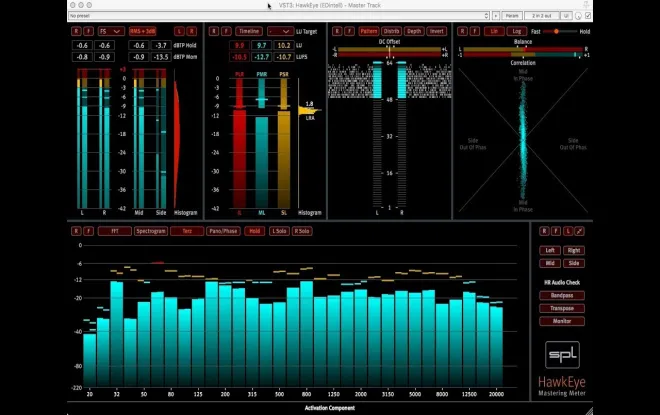Click the SPL logo icon
660x415 pixels.
(x=562, y=354)
